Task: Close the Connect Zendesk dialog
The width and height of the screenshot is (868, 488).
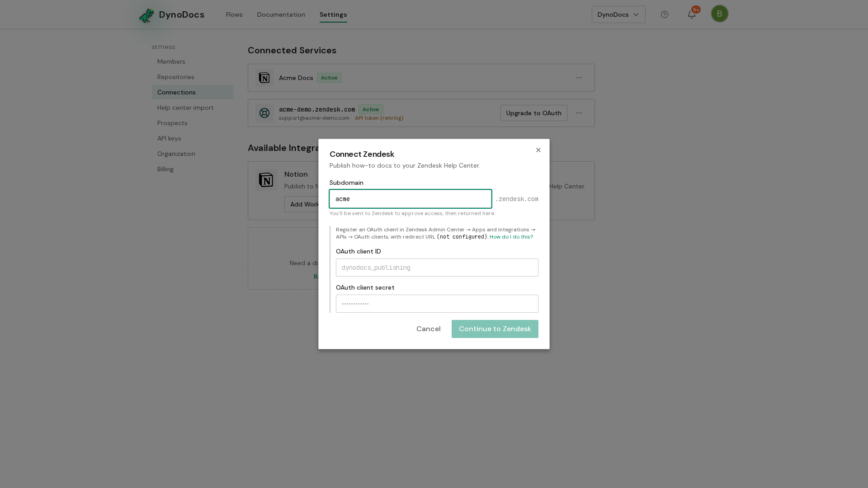Action: [x=538, y=150]
